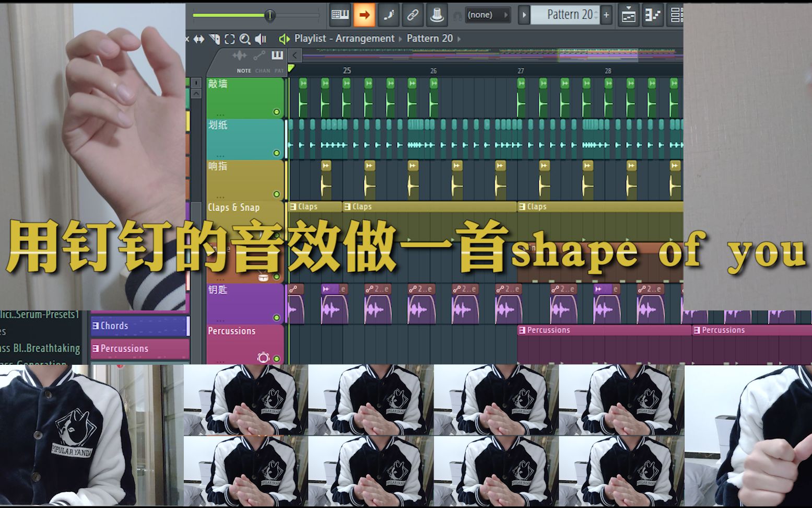Select the 敲墙 track header
The height and width of the screenshot is (508, 812).
click(x=245, y=98)
